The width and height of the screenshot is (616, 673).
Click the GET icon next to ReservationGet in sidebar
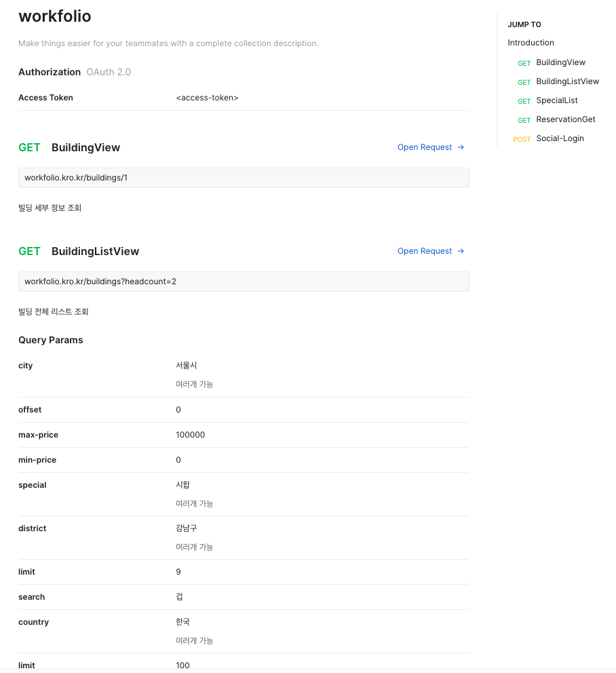tap(524, 119)
